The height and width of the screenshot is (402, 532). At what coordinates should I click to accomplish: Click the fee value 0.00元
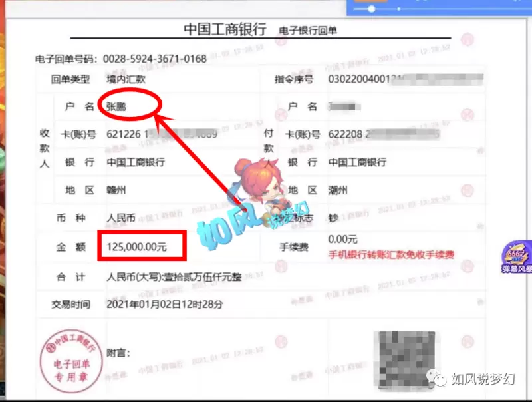[x=342, y=240]
